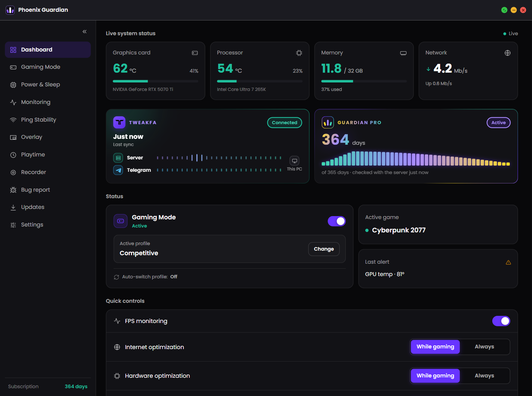Click the Playtime clock icon
Viewport: 532px width, 396px height.
[x=13, y=155]
